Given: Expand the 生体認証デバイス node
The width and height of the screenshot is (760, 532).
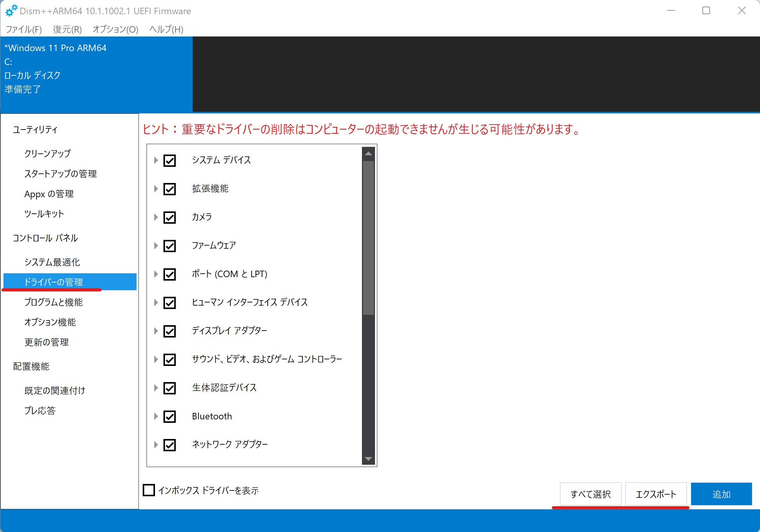Looking at the screenshot, I should [156, 388].
